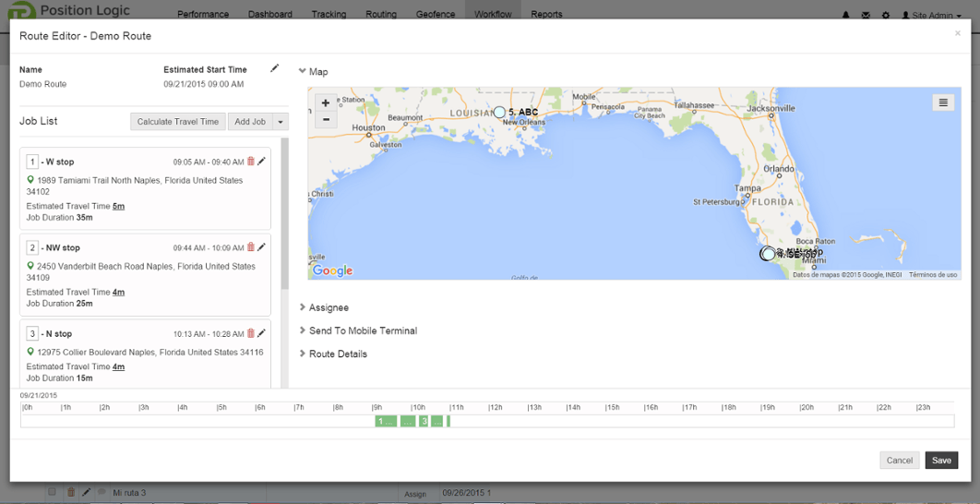
Task: Click the location pin of 2450 Vanderbilt Beach Road
Action: point(30,266)
